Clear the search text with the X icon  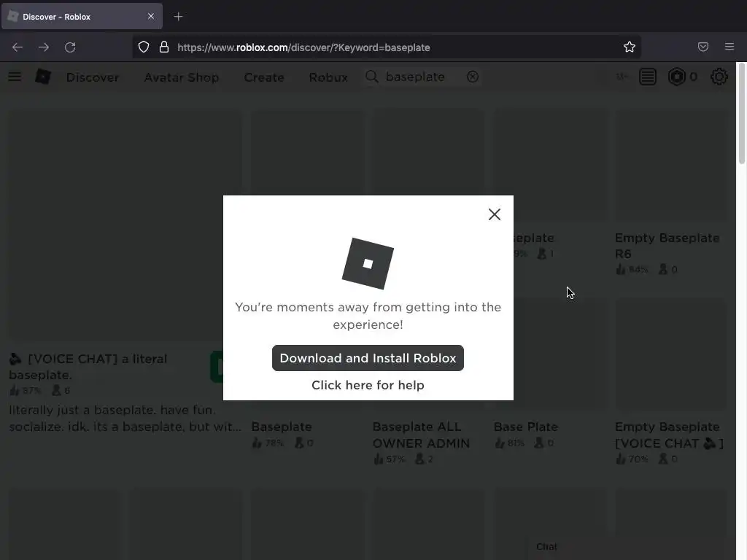click(x=473, y=77)
